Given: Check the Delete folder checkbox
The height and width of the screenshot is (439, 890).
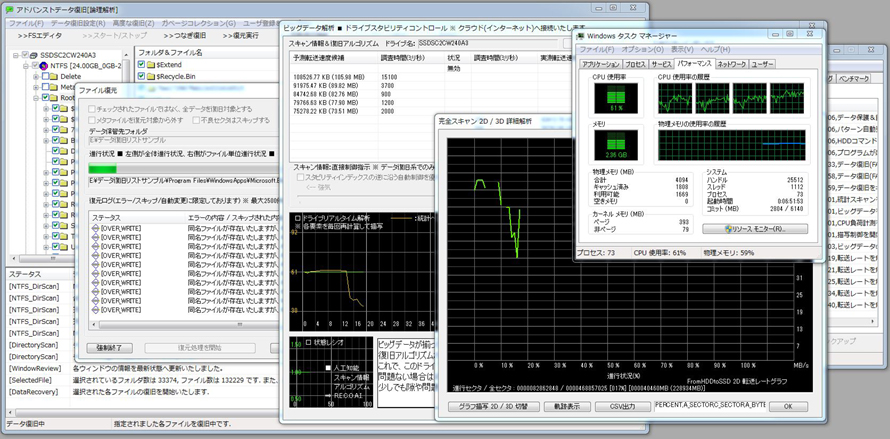Looking at the screenshot, I should (x=45, y=76).
